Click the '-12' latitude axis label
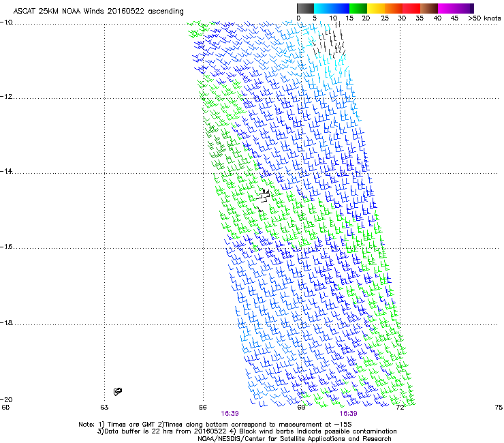This screenshot has width=504, height=443. click(6, 97)
